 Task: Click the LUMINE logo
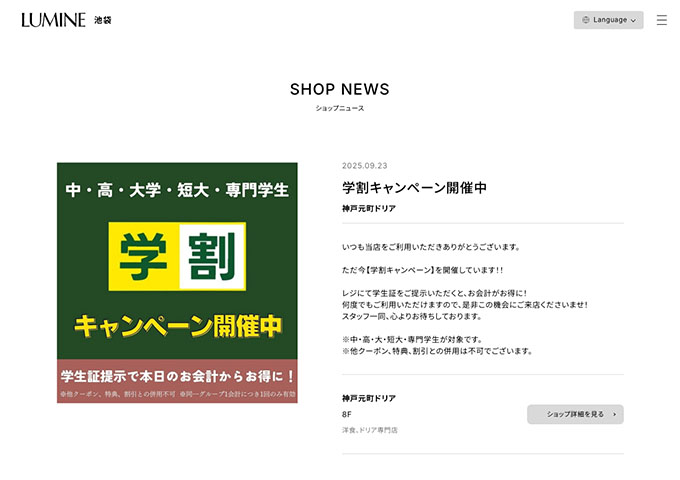point(54,20)
